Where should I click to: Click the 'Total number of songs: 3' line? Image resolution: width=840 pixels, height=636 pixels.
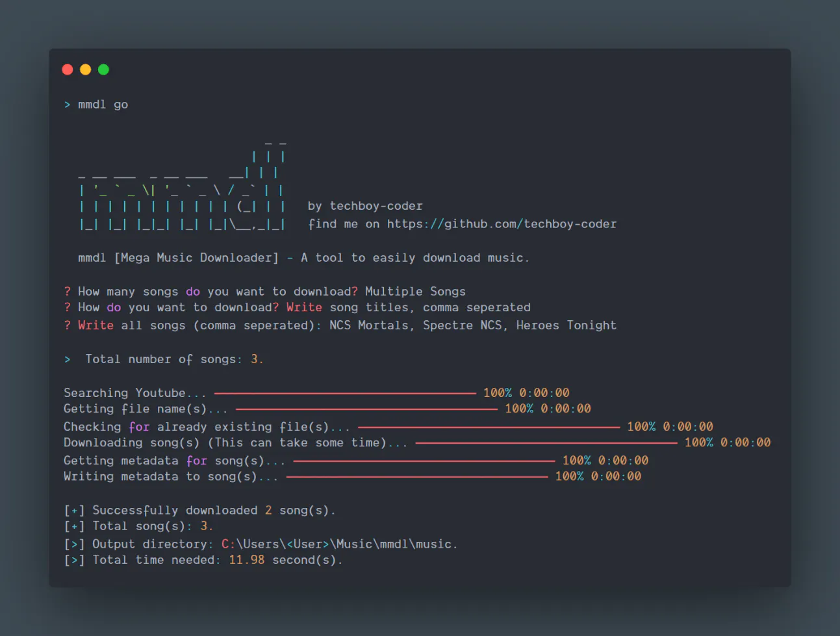[173, 359]
